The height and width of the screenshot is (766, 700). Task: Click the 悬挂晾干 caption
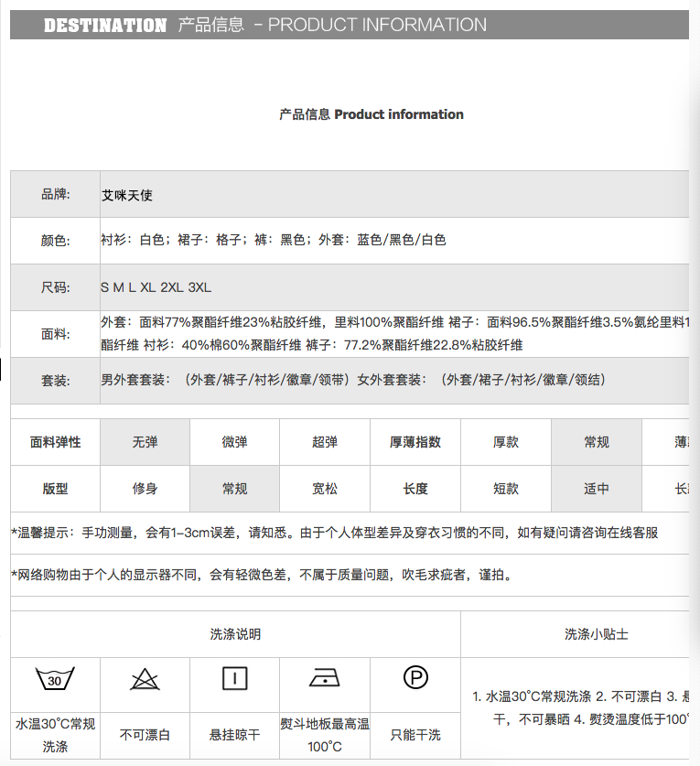click(234, 735)
